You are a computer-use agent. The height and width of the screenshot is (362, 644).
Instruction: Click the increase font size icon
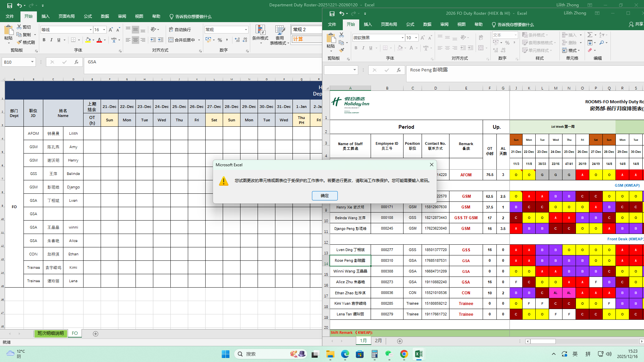(111, 29)
